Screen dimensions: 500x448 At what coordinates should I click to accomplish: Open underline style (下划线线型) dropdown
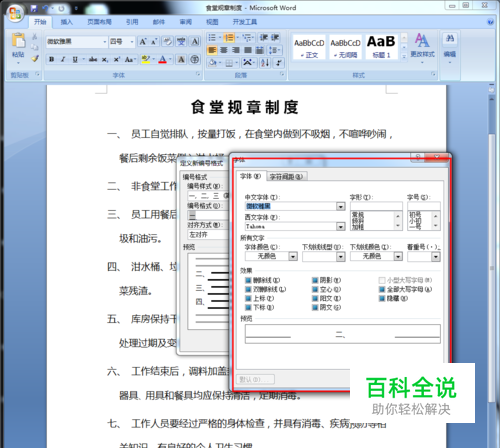[x=340, y=256]
